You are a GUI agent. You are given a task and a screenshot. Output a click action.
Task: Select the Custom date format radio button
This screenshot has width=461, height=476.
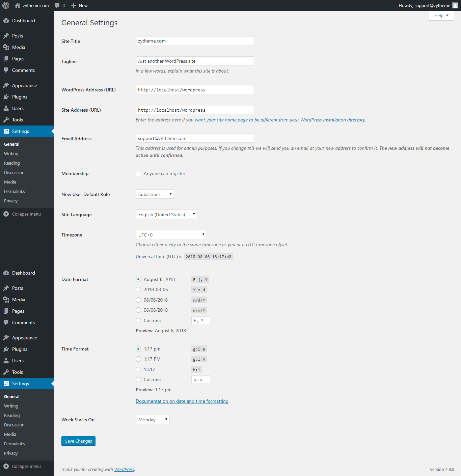[138, 320]
